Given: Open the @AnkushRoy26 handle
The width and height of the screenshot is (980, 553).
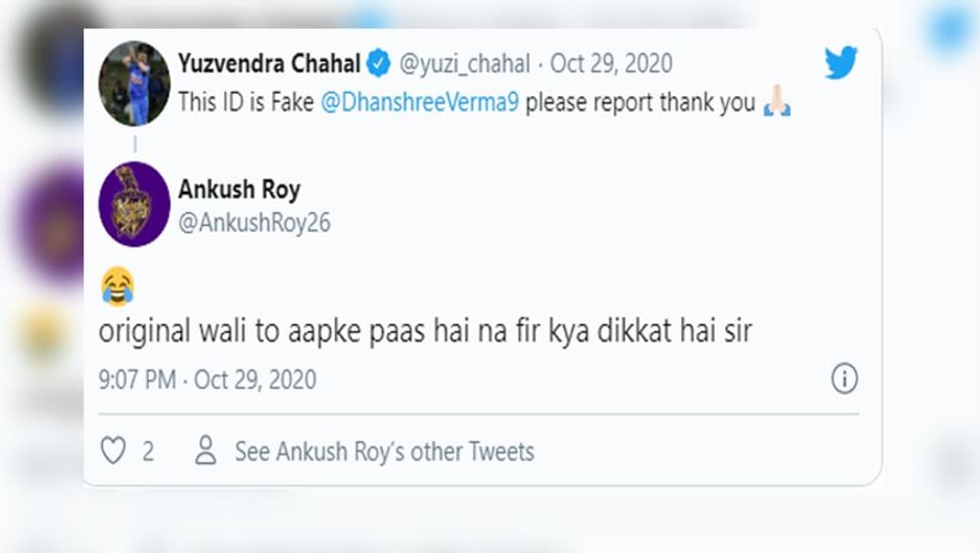Looking at the screenshot, I should click(x=254, y=222).
